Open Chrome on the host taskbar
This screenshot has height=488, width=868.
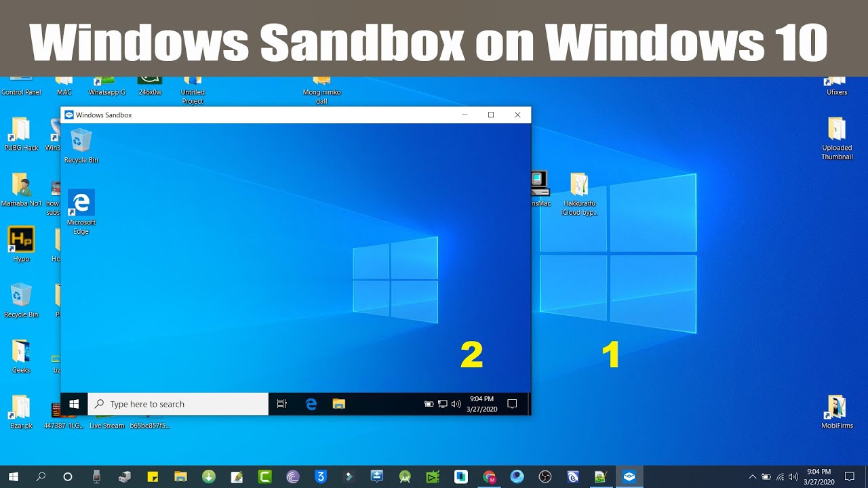(x=489, y=476)
